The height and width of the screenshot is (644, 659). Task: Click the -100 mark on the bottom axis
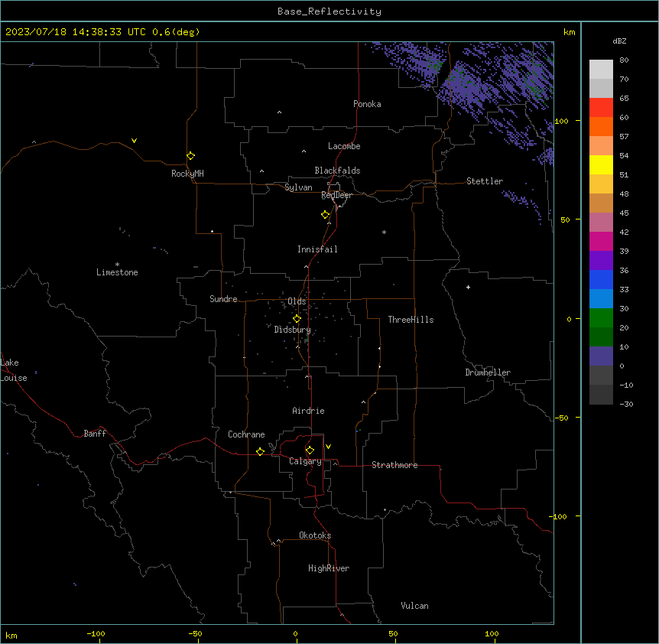click(x=96, y=633)
